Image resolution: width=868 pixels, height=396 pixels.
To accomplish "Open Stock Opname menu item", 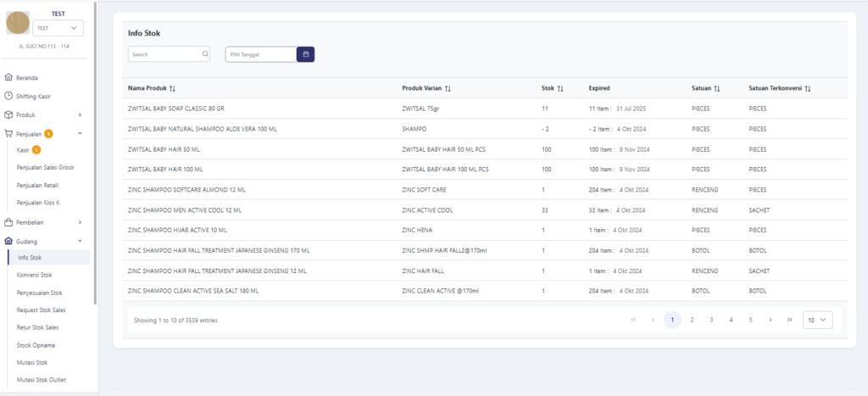I will coord(36,345).
